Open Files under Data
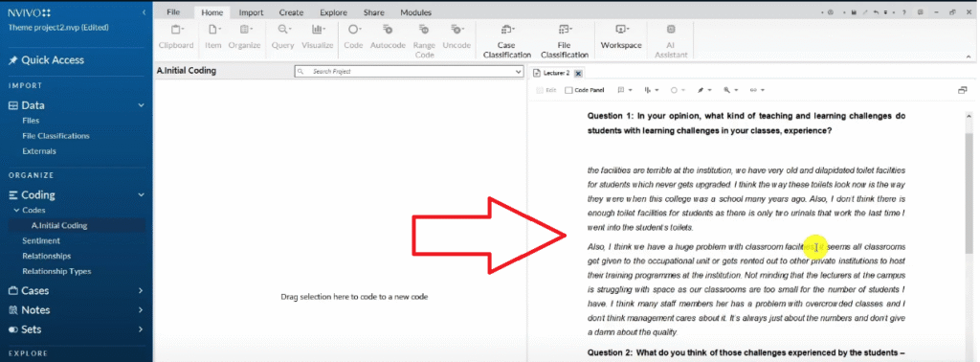 click(31, 121)
